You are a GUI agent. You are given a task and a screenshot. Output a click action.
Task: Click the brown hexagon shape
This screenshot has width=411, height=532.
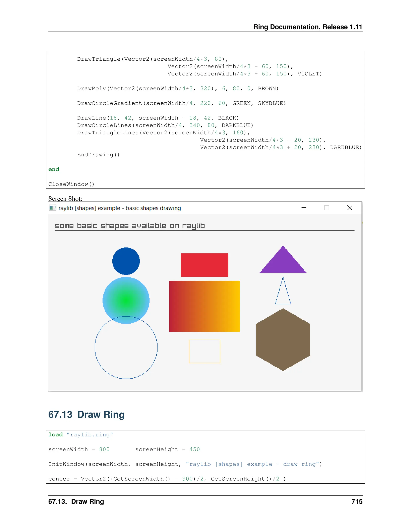click(x=283, y=340)
